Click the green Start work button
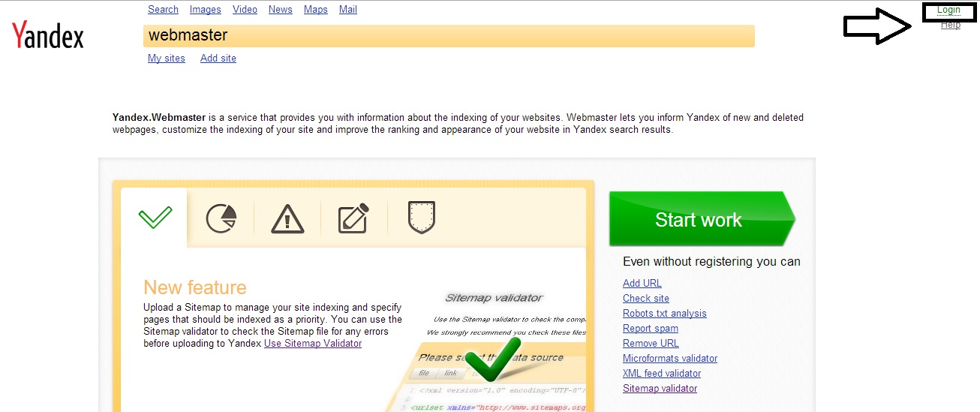 click(702, 219)
